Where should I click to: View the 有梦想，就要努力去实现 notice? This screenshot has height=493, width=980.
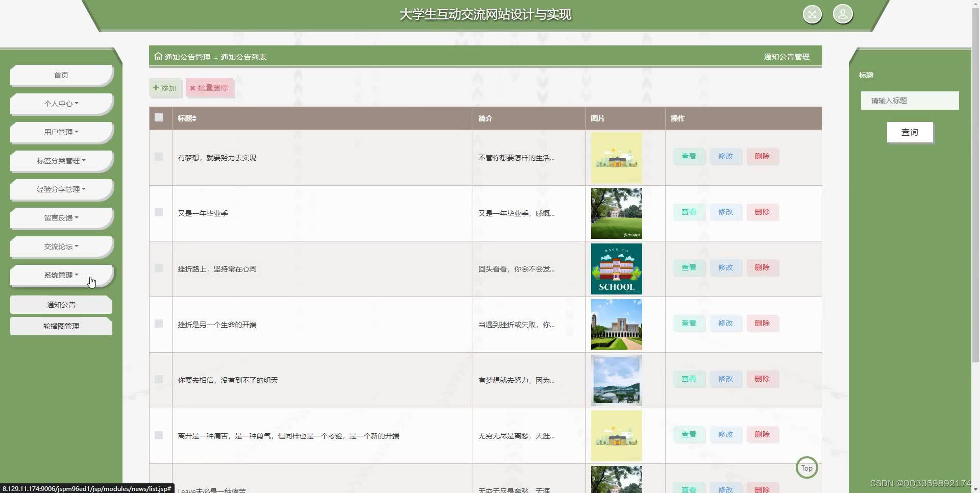[689, 156]
